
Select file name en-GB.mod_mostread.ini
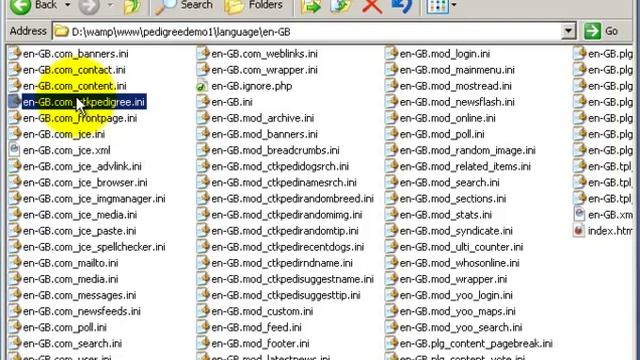click(456, 86)
